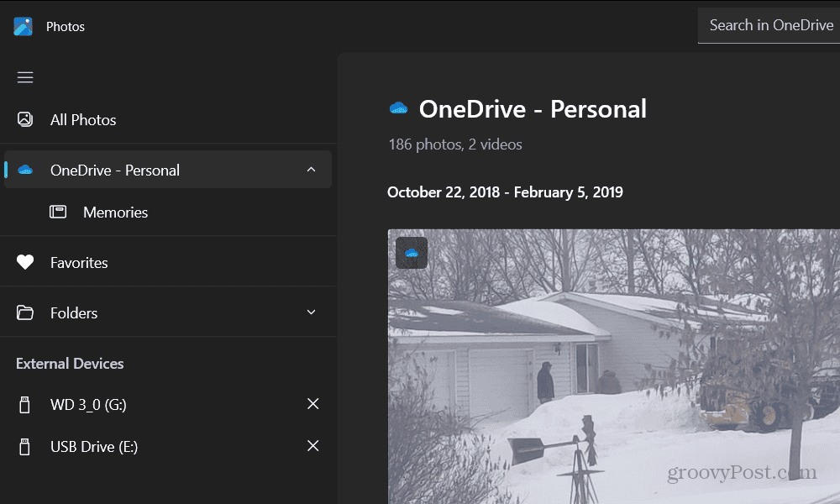
Task: Click the Folders icon in sidebar
Action: [x=25, y=312]
